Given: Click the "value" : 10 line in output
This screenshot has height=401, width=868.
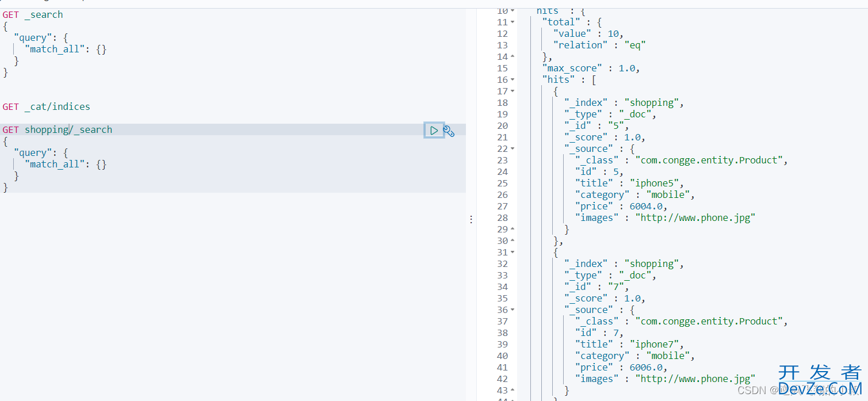Looking at the screenshot, I should tap(588, 33).
